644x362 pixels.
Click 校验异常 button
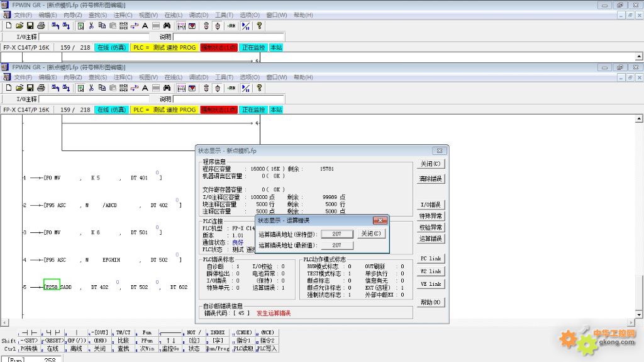430,227
